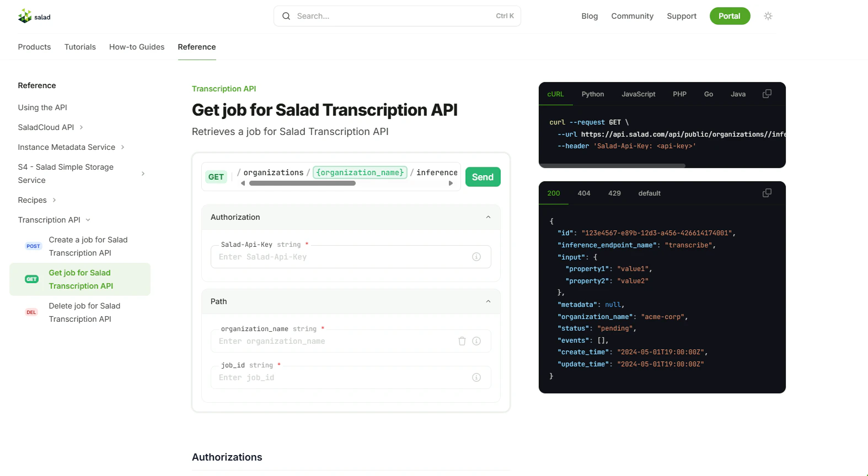Show the 200 response example

click(x=554, y=193)
